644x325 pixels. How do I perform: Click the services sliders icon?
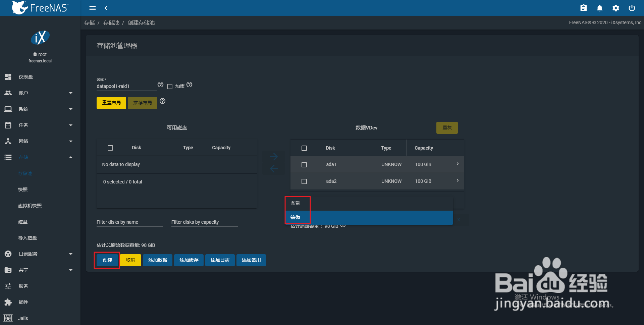(x=8, y=286)
